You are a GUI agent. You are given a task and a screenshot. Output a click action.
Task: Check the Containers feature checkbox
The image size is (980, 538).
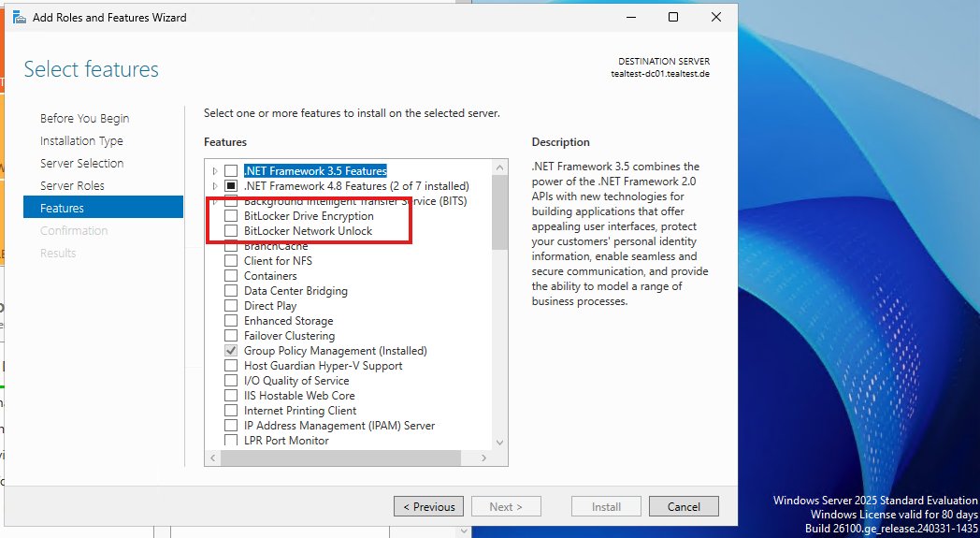point(231,276)
